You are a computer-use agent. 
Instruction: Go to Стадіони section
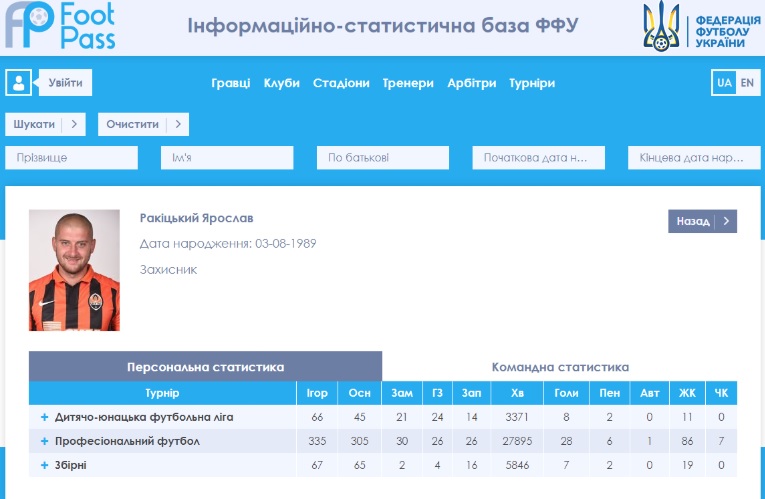(341, 83)
